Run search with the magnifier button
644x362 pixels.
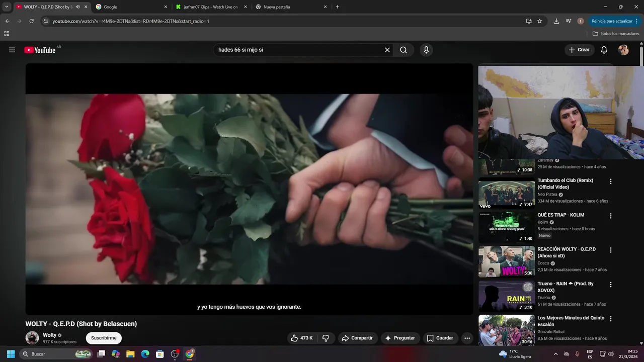click(404, 50)
